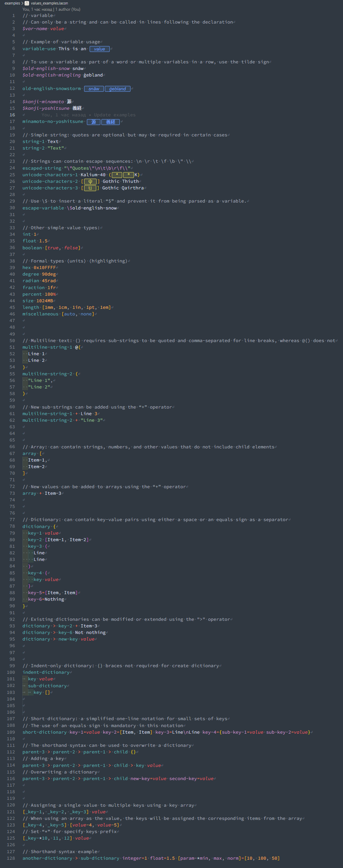
Task: Place the cursor on the hex value 0x10FFFF
Action: [x=44, y=267]
